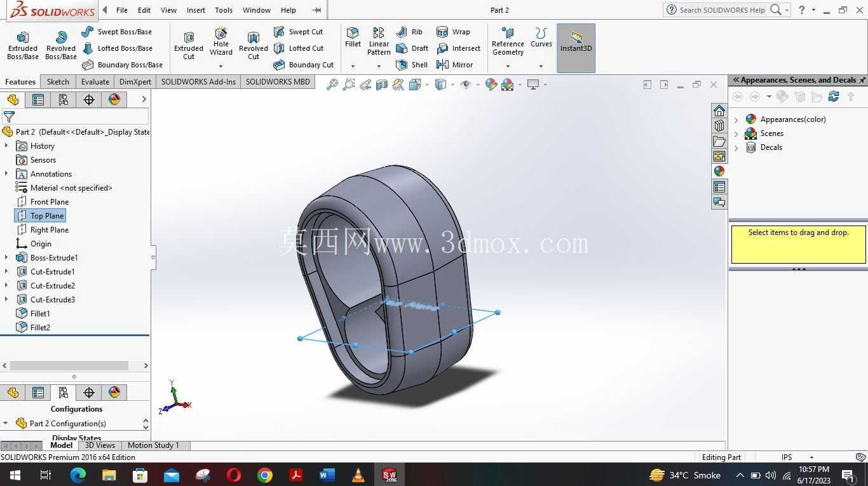868x486 pixels.
Task: Select the Mirror feature
Action: 454,65
